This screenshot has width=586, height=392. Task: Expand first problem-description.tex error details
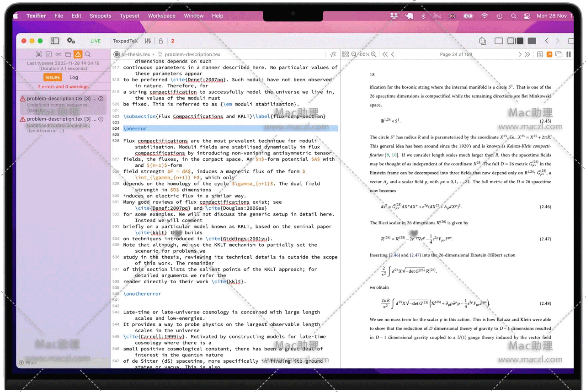pos(101,99)
